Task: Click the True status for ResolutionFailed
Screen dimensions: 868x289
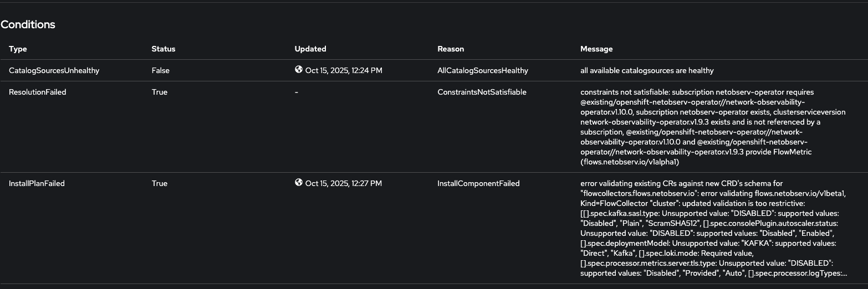Action: pos(159,92)
